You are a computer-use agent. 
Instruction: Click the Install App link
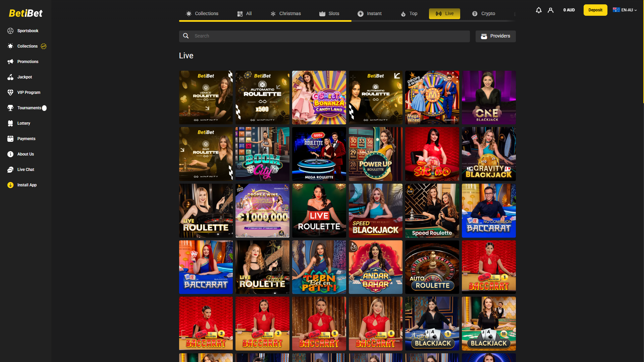(27, 185)
